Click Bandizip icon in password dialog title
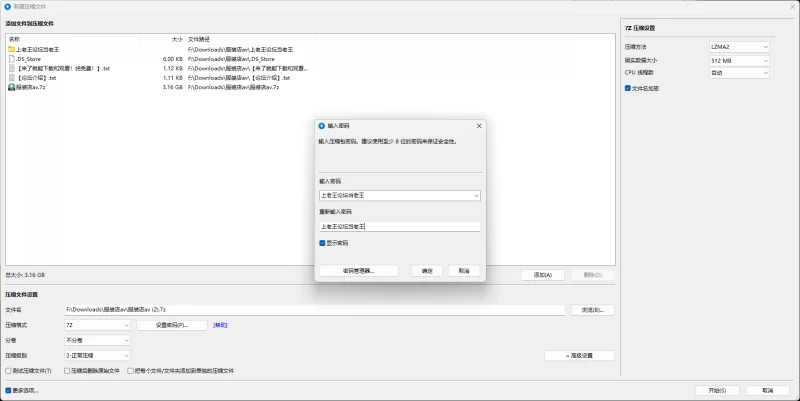The height and width of the screenshot is (401, 800). click(321, 126)
